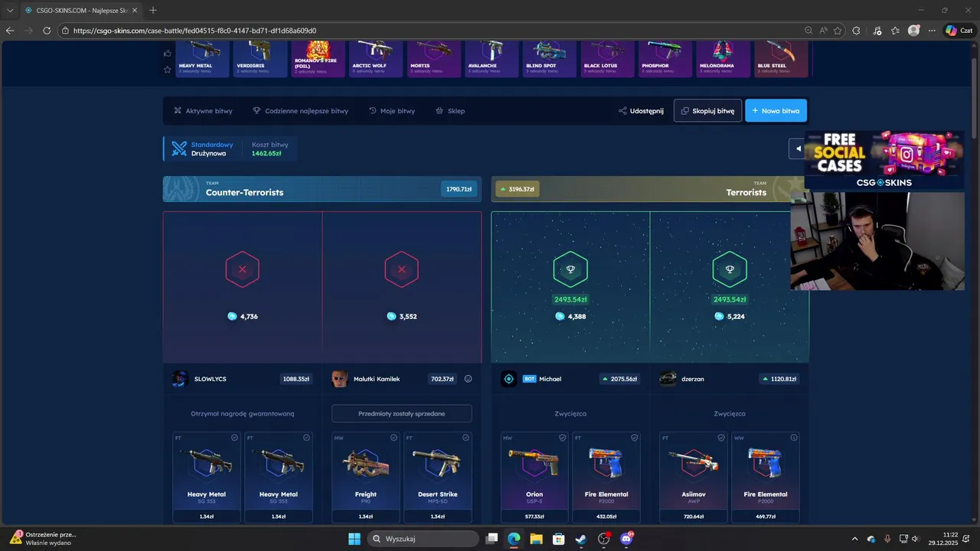Open the media control music icon

tap(877, 31)
